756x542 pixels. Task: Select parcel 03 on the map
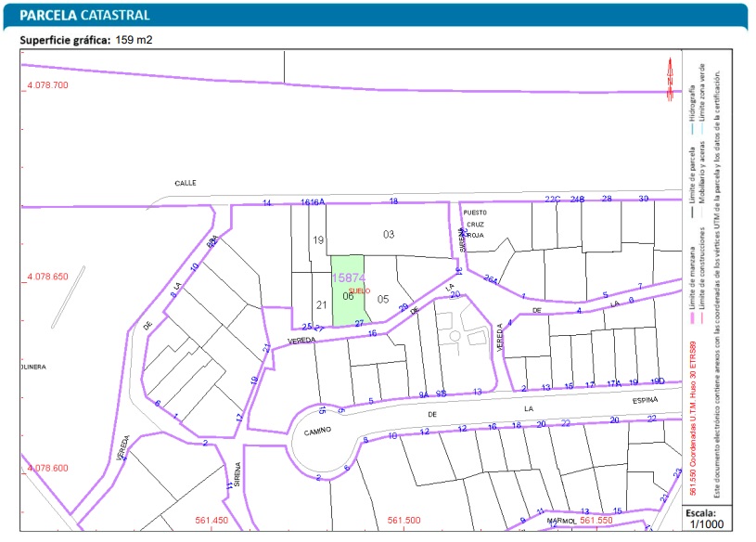[389, 234]
